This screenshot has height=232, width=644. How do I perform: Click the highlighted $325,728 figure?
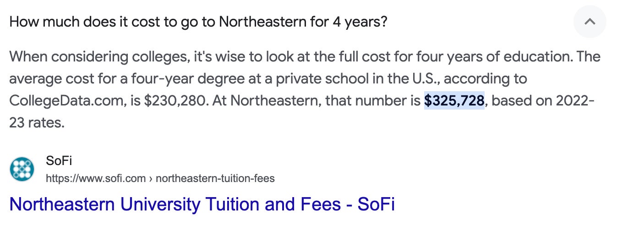pyautogui.click(x=454, y=100)
